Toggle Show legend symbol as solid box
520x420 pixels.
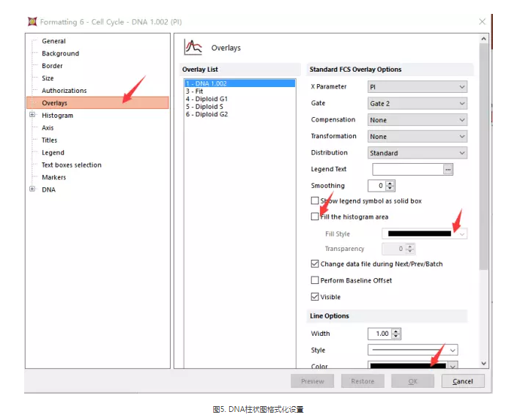click(315, 201)
